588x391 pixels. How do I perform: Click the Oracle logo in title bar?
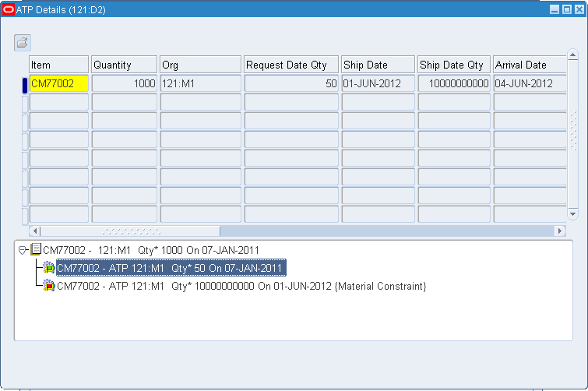pos(9,9)
